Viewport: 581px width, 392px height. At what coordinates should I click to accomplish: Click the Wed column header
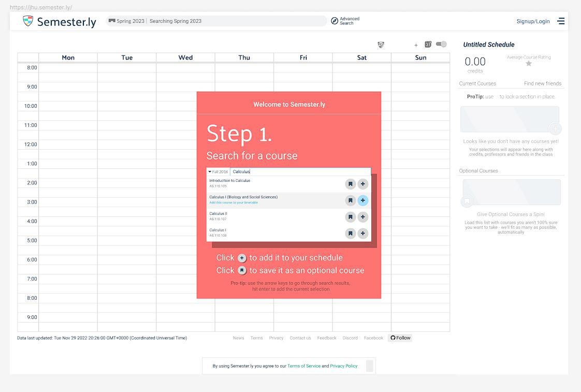185,57
